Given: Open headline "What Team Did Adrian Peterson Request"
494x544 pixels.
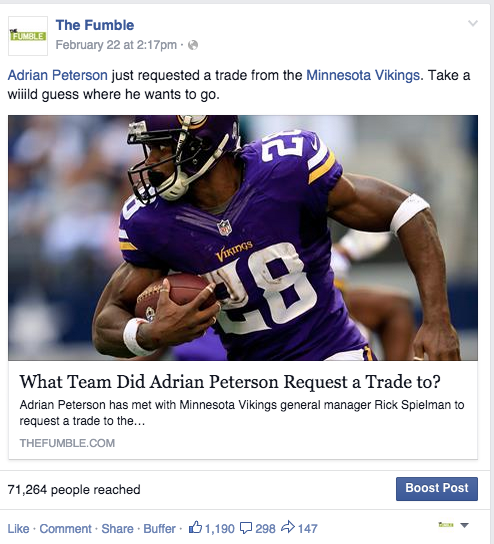Looking at the screenshot, I should (x=230, y=382).
